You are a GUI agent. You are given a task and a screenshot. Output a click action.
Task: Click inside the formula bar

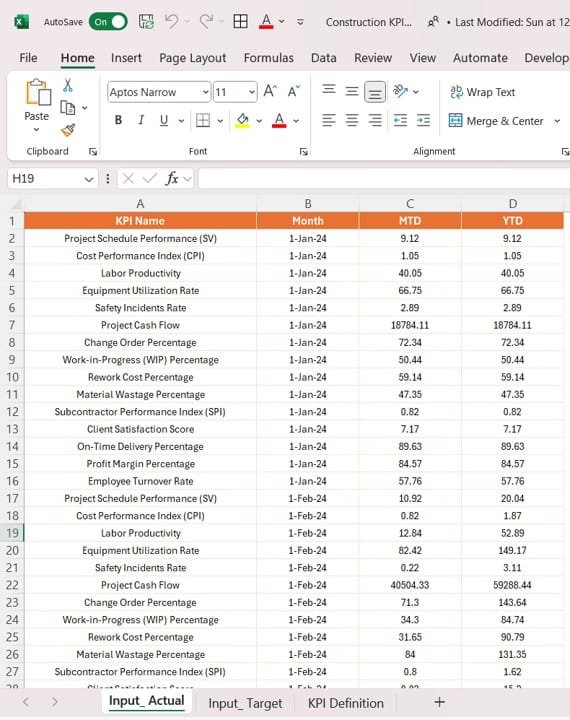[x=384, y=178]
